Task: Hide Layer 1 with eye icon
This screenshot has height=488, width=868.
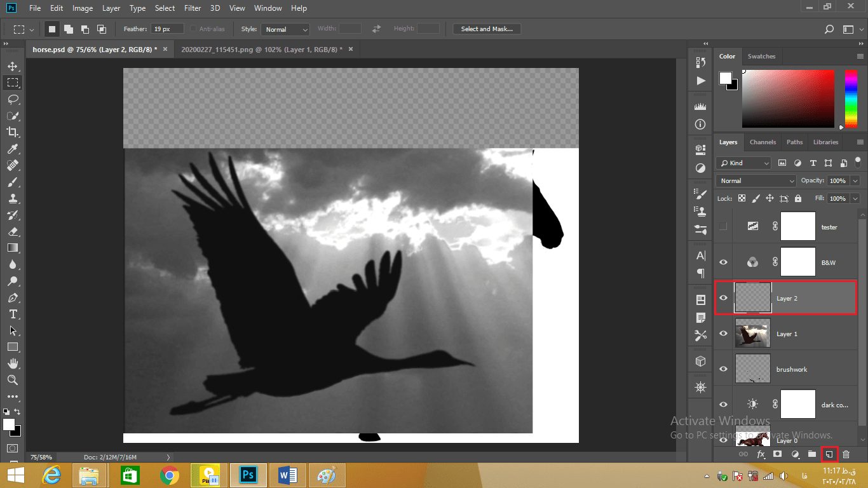Action: coord(723,334)
